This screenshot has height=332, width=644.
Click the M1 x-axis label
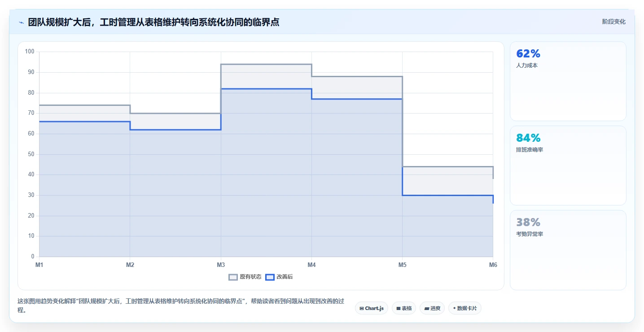point(39,265)
